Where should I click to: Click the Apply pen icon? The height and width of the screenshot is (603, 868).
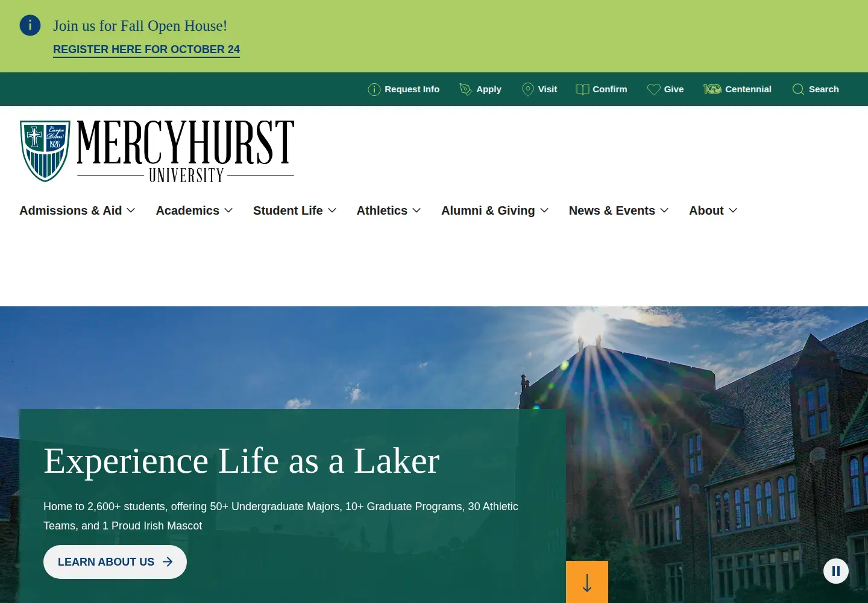(x=465, y=89)
